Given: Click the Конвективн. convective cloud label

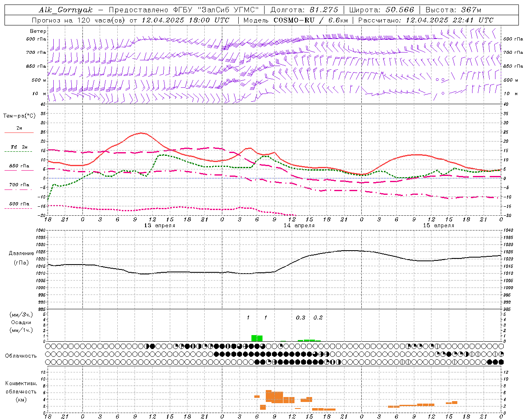Looking at the screenshot, I should pos(21,383).
